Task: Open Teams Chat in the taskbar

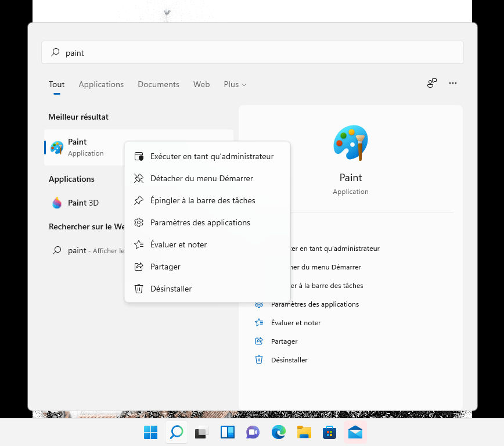Action: (x=253, y=432)
